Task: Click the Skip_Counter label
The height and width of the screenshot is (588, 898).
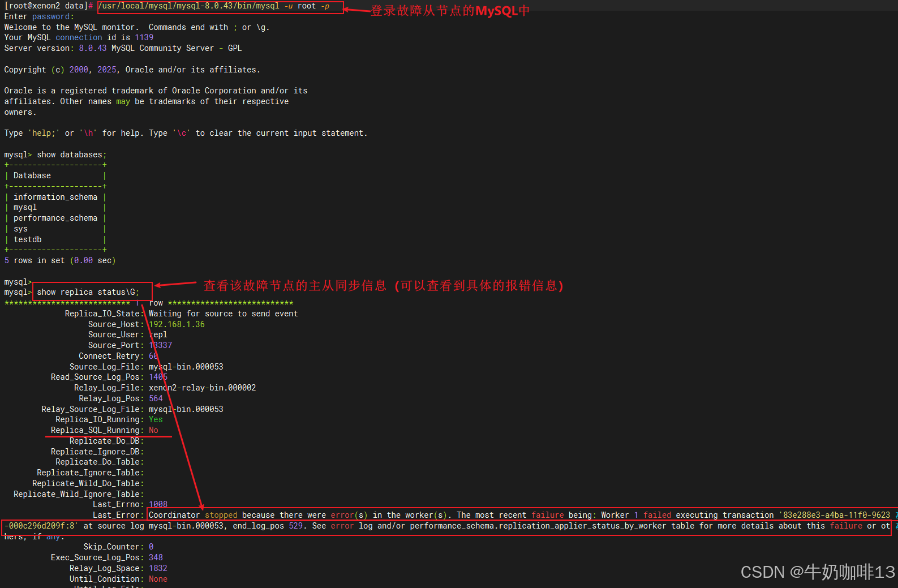Action: [114, 547]
